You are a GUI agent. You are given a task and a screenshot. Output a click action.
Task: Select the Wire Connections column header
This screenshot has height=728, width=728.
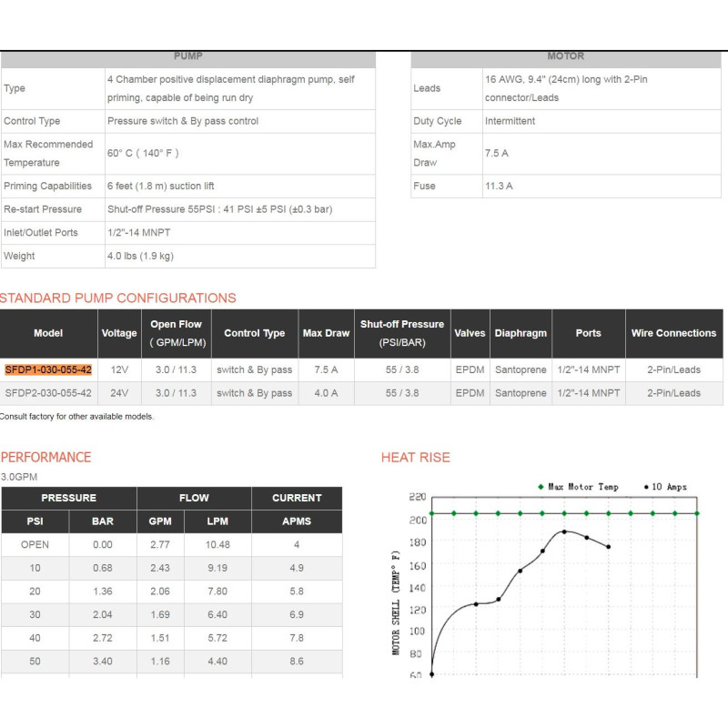coord(673,333)
